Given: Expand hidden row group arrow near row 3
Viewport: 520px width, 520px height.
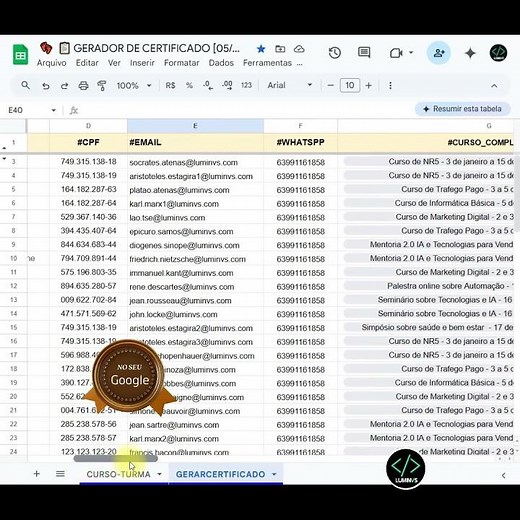Looking at the screenshot, I should [x=4, y=159].
